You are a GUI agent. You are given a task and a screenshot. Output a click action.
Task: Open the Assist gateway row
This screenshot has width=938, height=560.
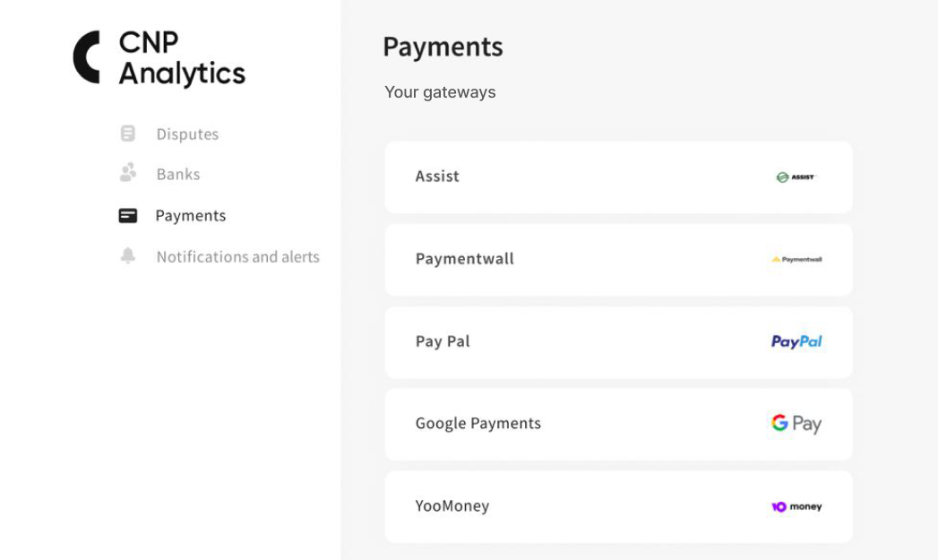618,177
